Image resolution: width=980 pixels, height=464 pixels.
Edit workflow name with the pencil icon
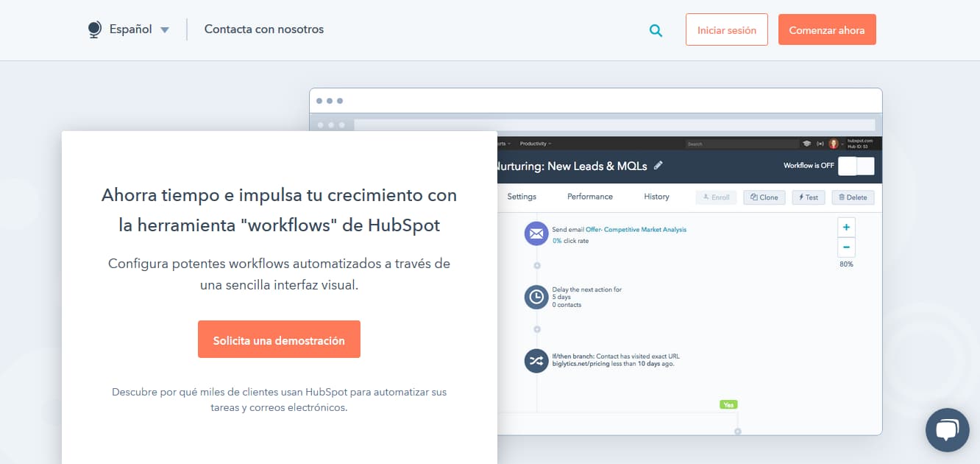(x=658, y=166)
